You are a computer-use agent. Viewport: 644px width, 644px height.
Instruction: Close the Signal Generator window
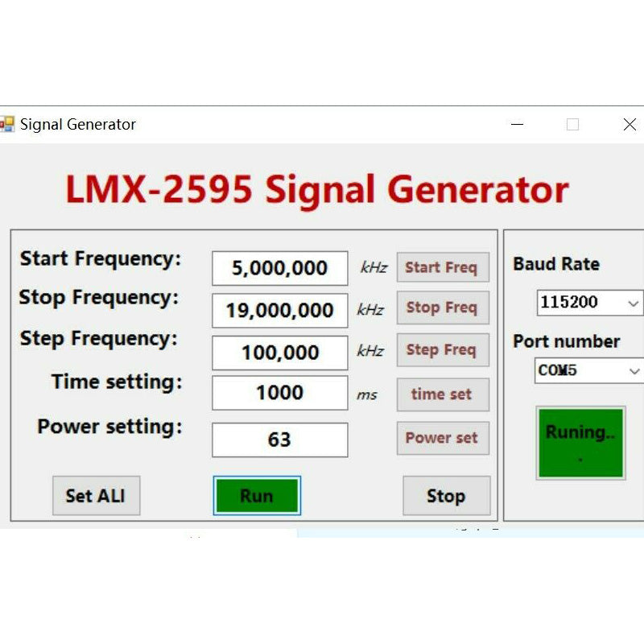pos(630,125)
